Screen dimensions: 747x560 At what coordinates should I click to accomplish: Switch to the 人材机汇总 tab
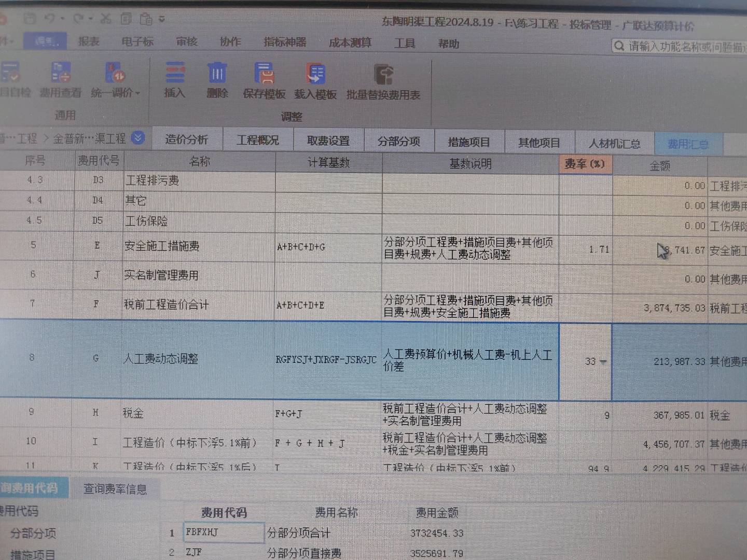tap(615, 143)
